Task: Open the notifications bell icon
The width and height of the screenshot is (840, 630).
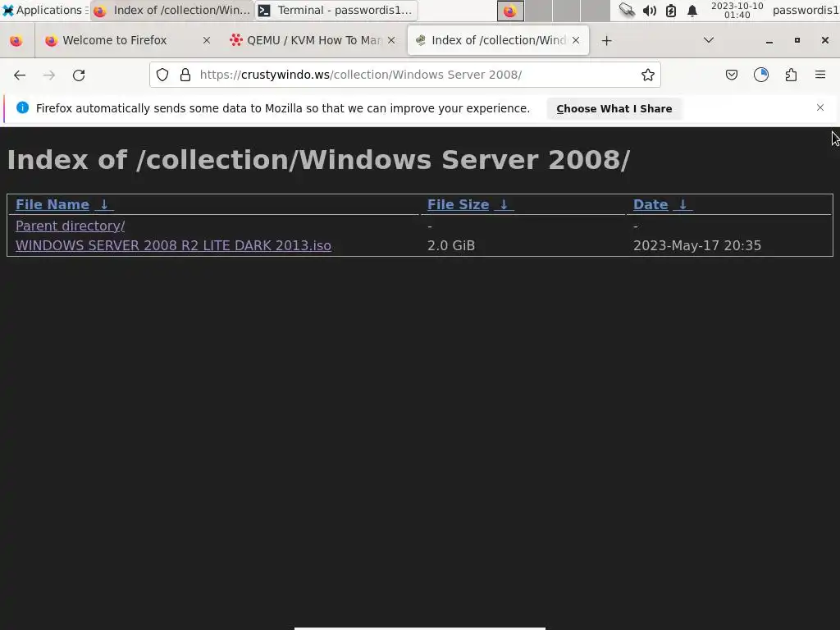Action: click(692, 11)
